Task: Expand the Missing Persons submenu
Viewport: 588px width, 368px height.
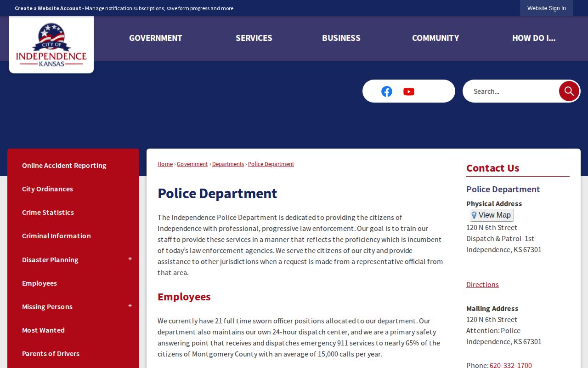Action: [x=130, y=306]
